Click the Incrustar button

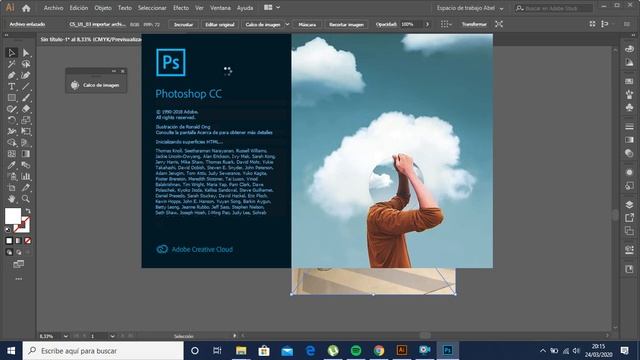tap(184, 24)
